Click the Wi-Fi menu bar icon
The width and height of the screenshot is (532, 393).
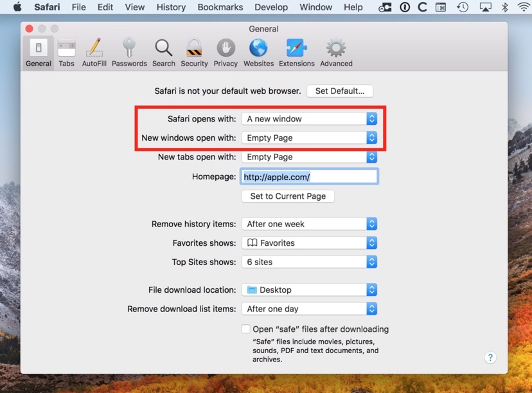coord(524,7)
